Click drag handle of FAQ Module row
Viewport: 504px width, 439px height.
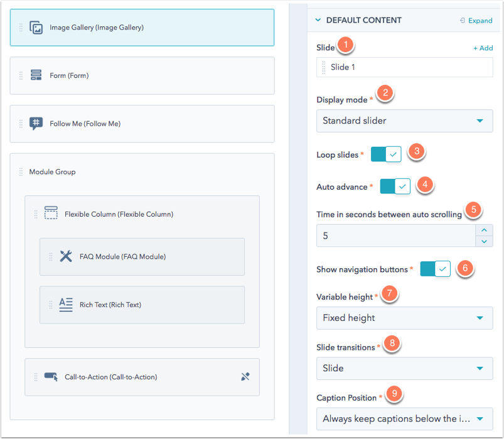50,257
